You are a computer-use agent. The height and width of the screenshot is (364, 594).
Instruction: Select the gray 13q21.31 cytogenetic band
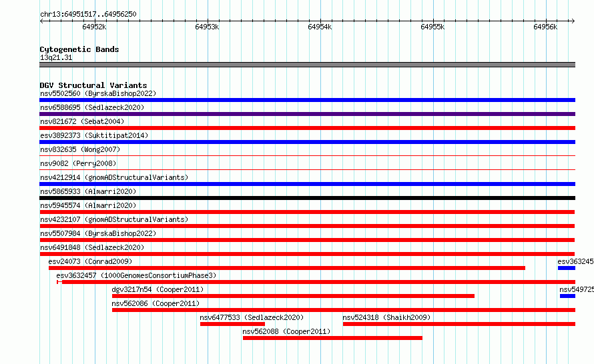click(x=307, y=65)
